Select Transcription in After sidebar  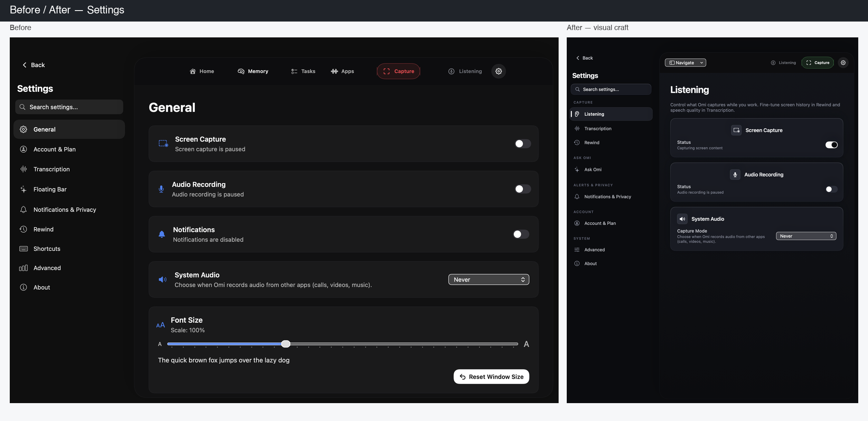click(x=611, y=128)
